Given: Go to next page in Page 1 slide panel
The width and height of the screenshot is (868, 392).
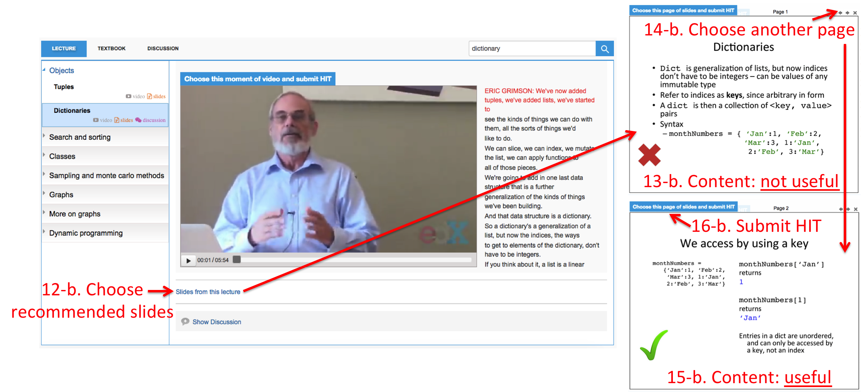Looking at the screenshot, I should (x=847, y=13).
